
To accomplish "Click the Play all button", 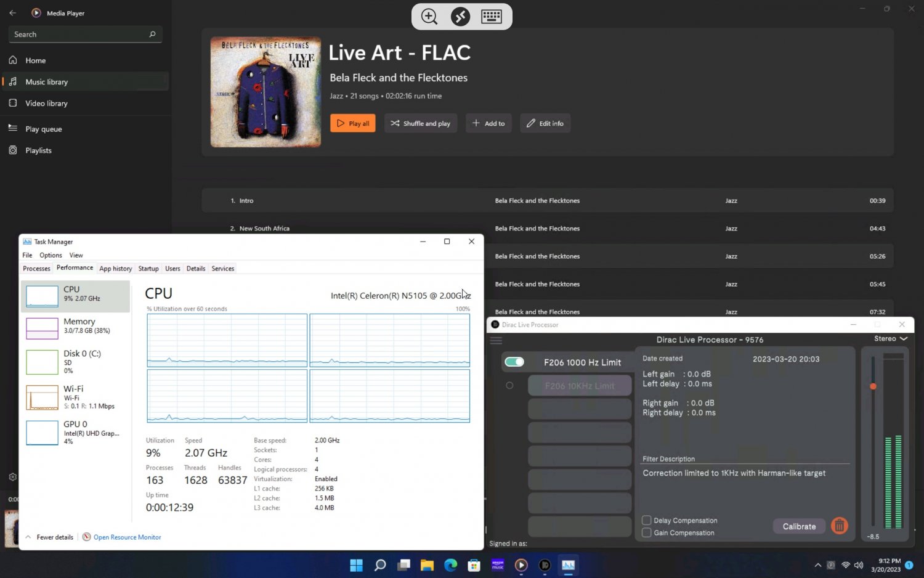I will [x=353, y=123].
